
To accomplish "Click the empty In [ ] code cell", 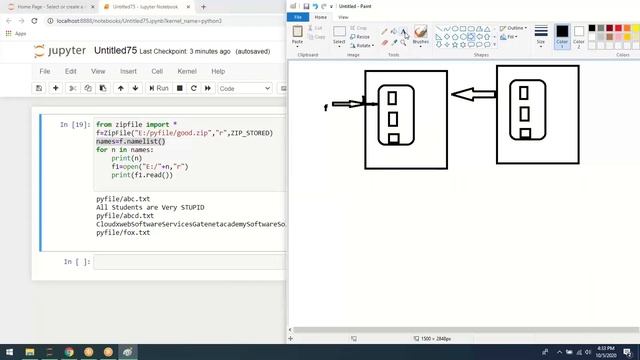I will (190, 262).
